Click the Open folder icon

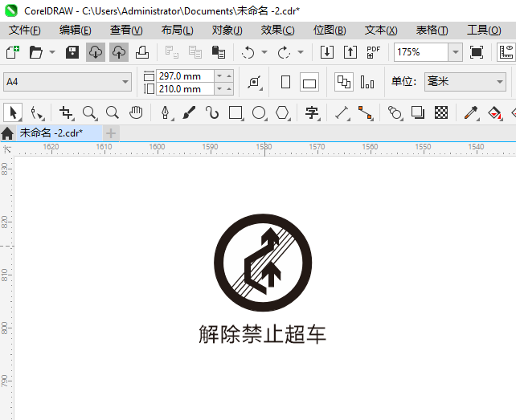(x=35, y=52)
